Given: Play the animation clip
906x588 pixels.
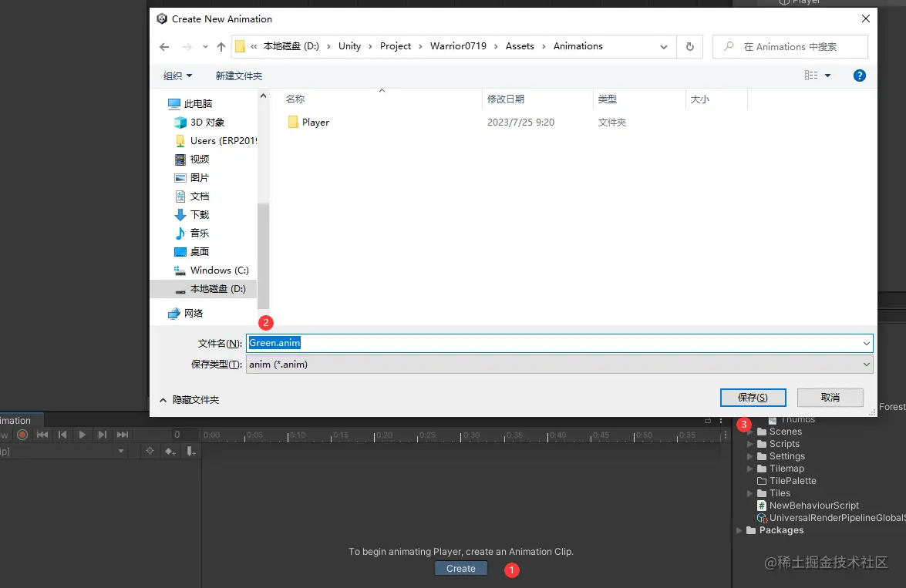Looking at the screenshot, I should coord(82,435).
